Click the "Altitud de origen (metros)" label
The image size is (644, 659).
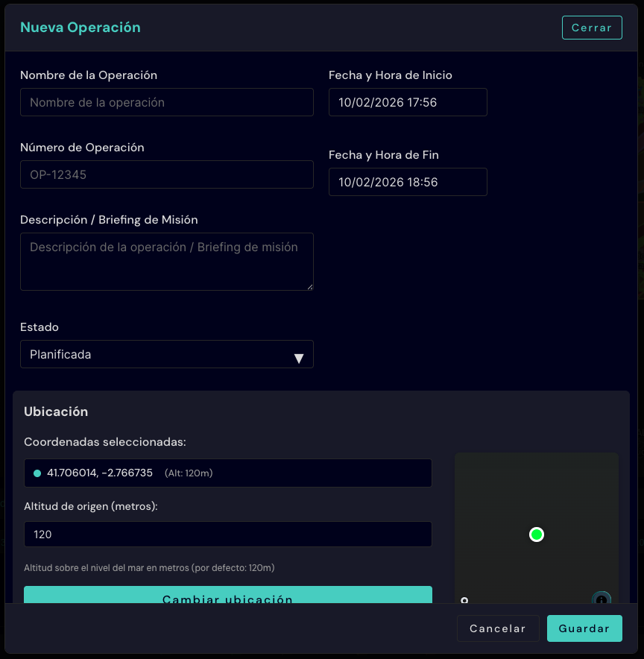pos(90,507)
